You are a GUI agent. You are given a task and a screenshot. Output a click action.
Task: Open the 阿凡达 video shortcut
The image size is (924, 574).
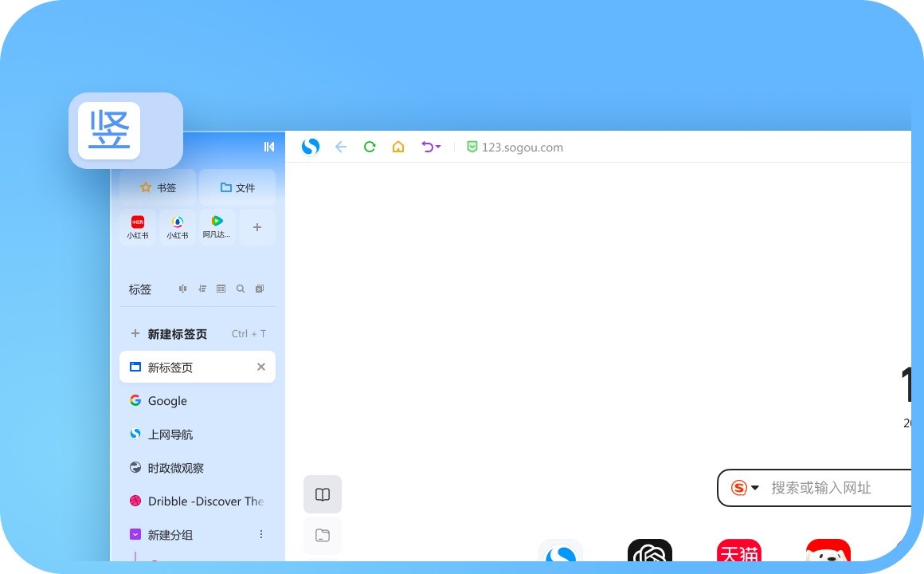217,227
